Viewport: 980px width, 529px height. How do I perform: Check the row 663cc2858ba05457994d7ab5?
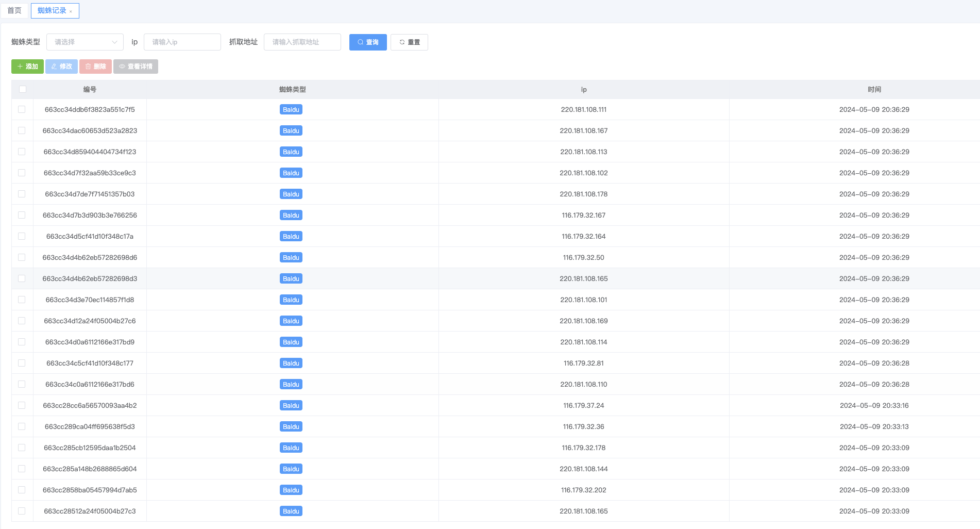(x=22, y=490)
